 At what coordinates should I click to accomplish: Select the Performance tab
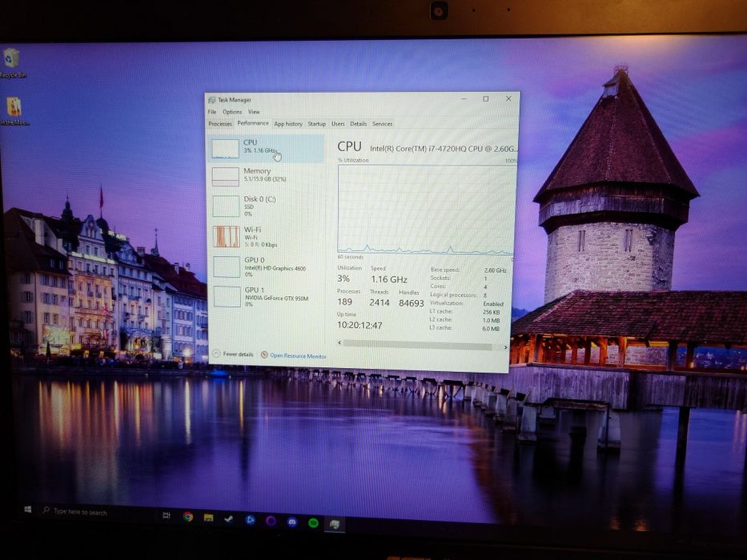(x=253, y=123)
